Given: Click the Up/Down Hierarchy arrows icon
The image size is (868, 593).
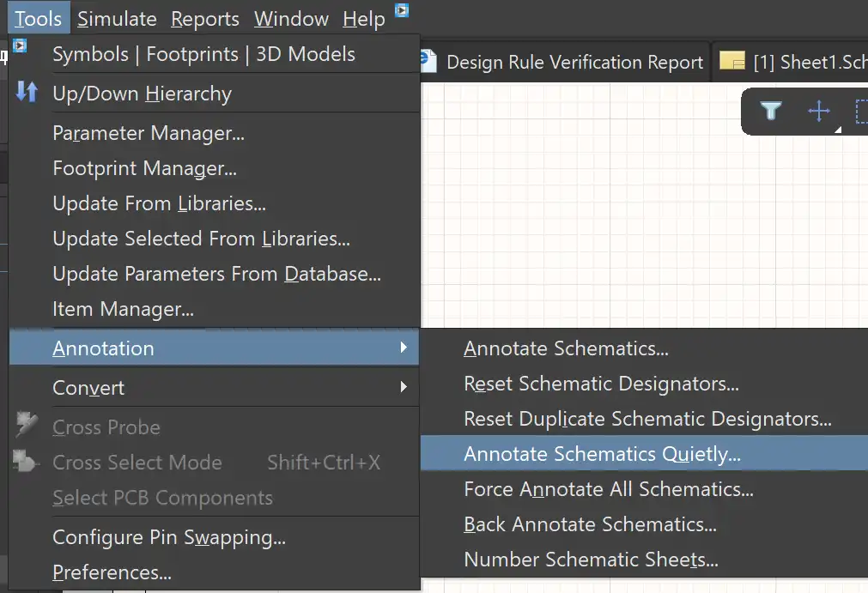Looking at the screenshot, I should [27, 93].
